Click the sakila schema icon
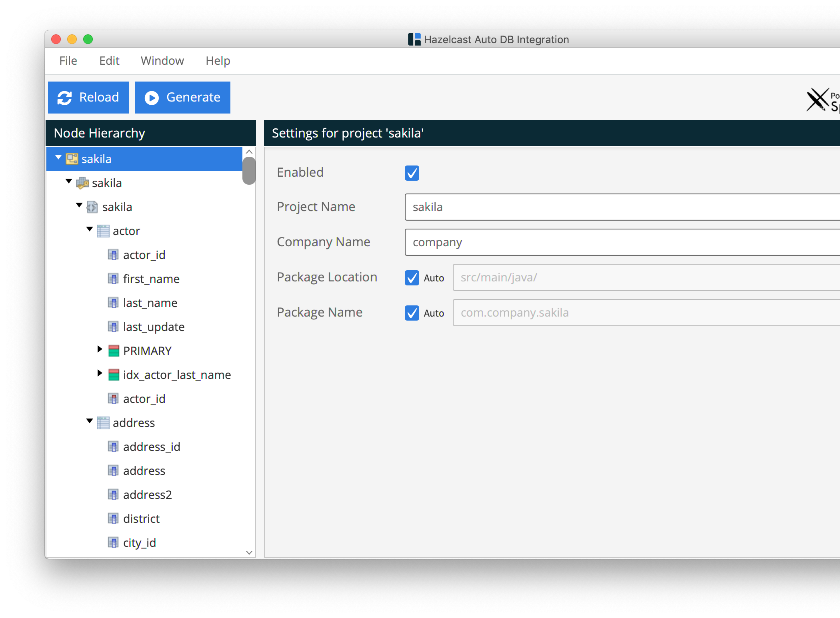 point(92,207)
